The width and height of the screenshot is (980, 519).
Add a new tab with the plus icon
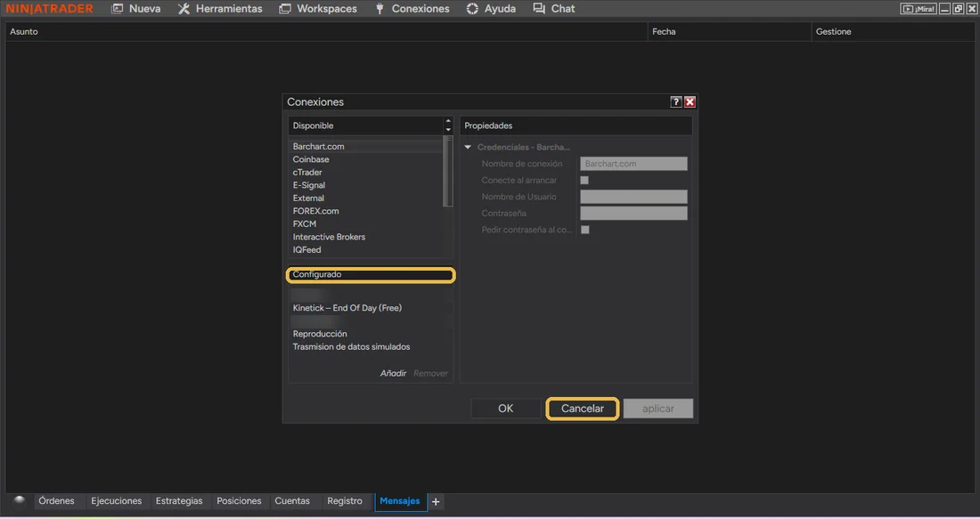[436, 501]
